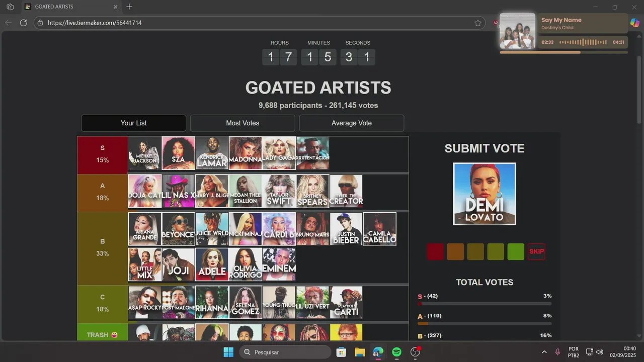Screen dimensions: 644x362
Task: Open the tab actions menu icon
Action: point(10,7)
